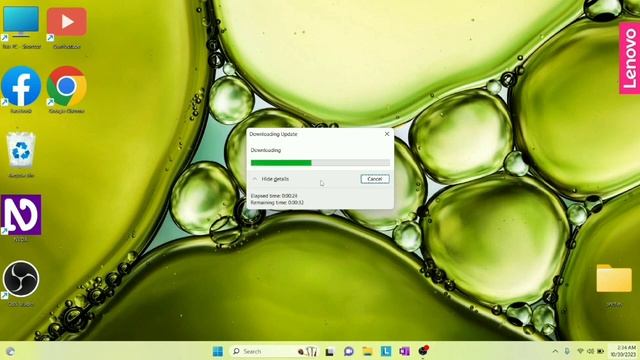Open the weather widget at taskbar left
Image resolution: width=640 pixels, height=360 pixels.
[x=11, y=351]
